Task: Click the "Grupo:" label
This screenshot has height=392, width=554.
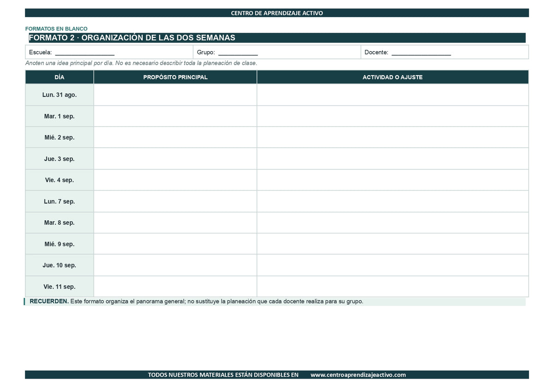Action: click(x=206, y=53)
